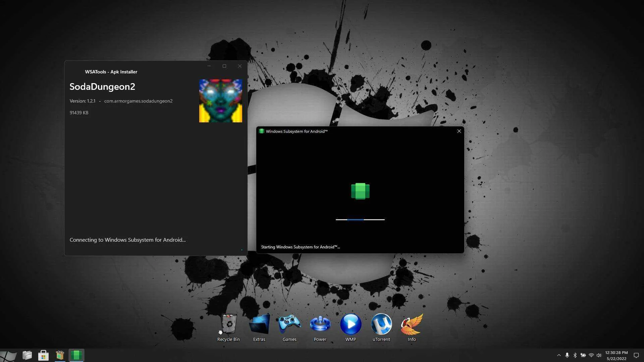Click the microphone tray icon
This screenshot has height=362, width=644.
pos(567,355)
